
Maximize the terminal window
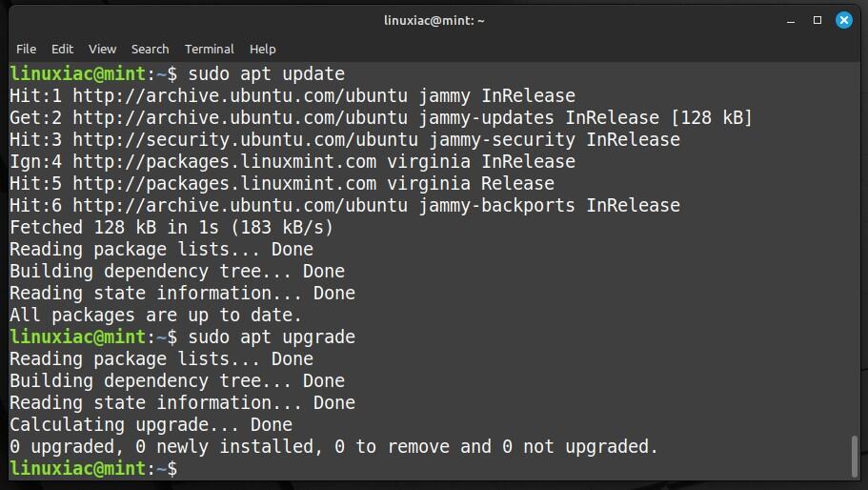pos(818,20)
